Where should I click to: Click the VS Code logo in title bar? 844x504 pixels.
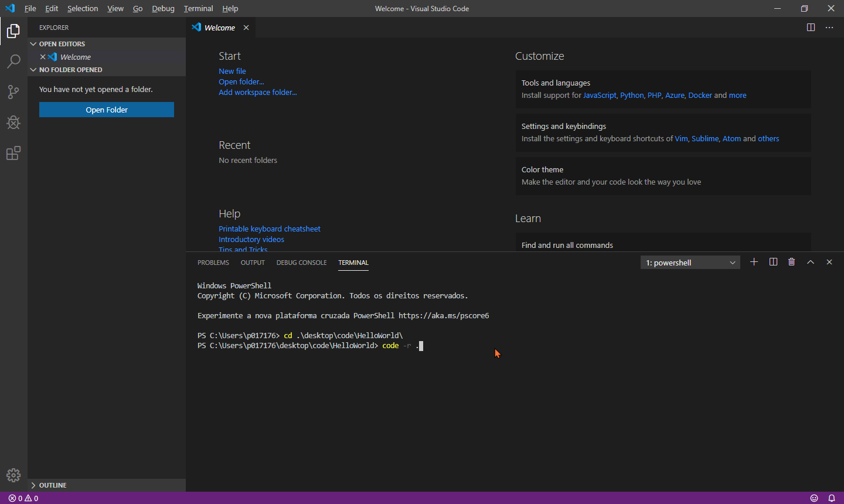click(x=10, y=8)
